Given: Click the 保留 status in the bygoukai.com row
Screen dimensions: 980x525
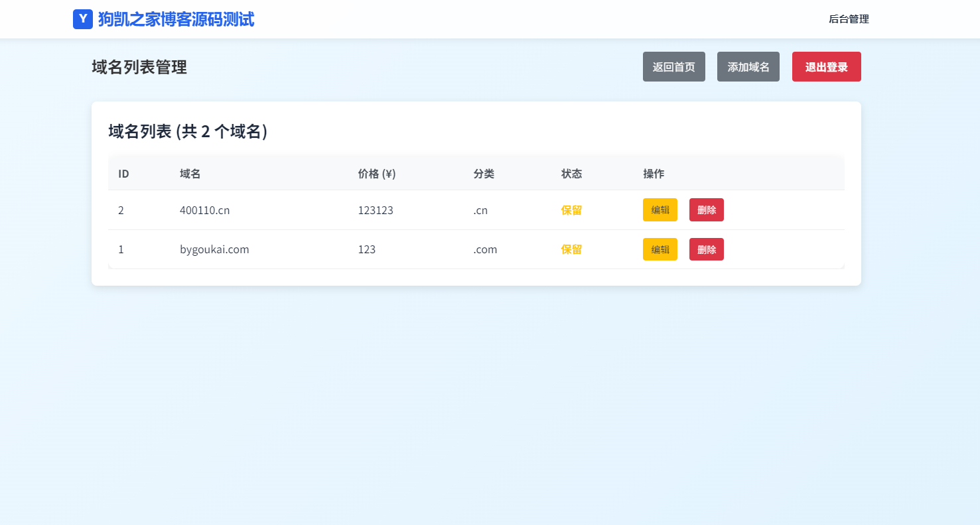Looking at the screenshot, I should pyautogui.click(x=572, y=249).
